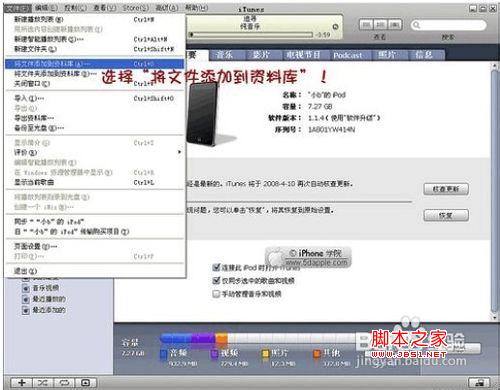Open the 控制 menu in menu bar
Viewport: 500px width, 390px height.
click(x=75, y=8)
